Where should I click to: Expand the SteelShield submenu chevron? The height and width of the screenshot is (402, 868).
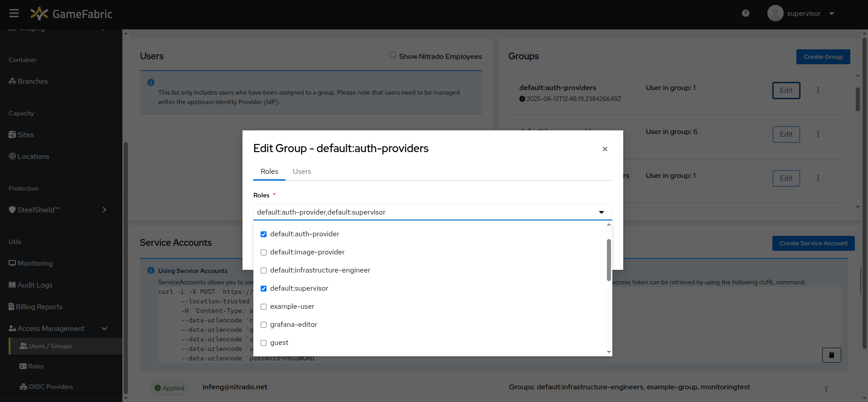click(104, 210)
